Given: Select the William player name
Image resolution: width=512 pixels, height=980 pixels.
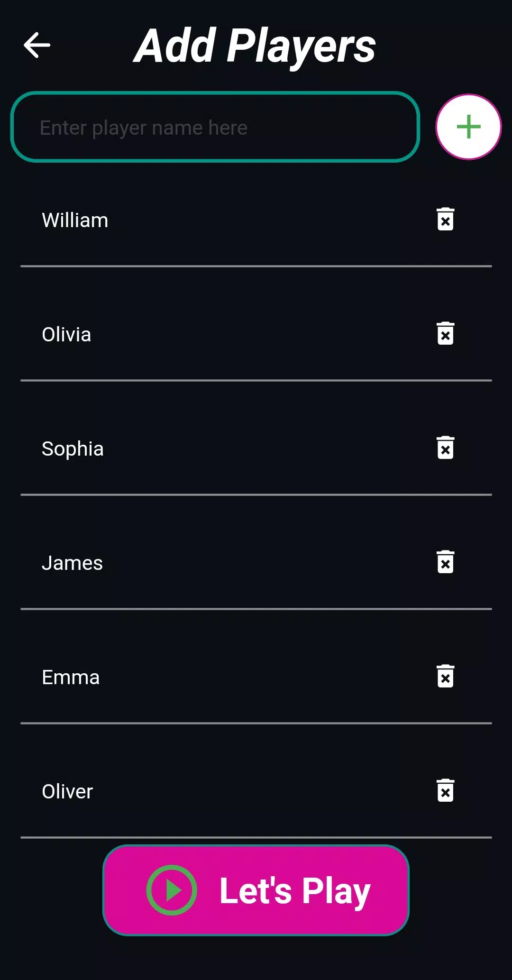Looking at the screenshot, I should tap(75, 220).
